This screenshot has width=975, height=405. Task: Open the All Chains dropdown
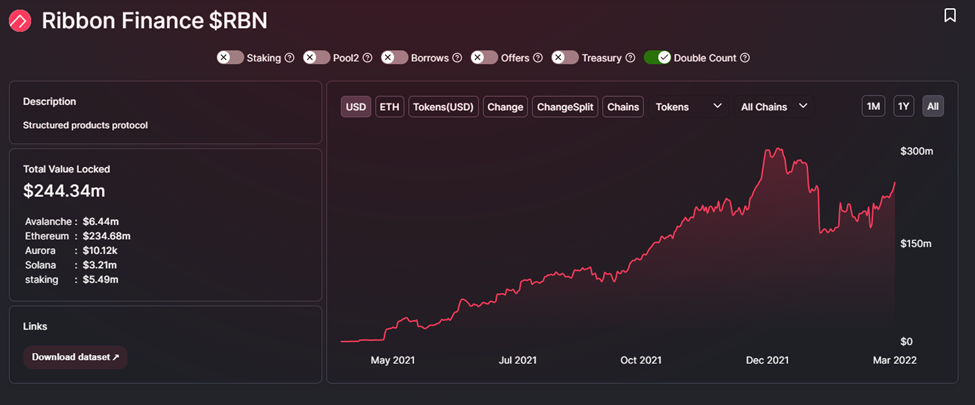click(774, 106)
